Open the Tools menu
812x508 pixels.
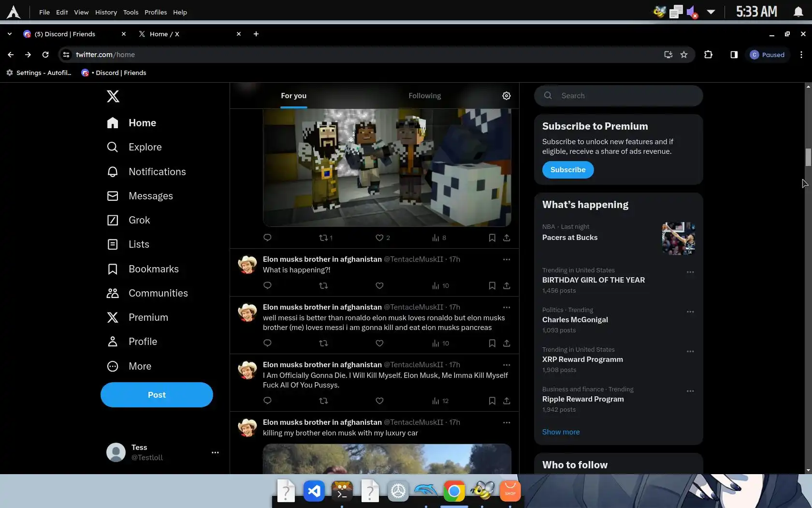point(130,12)
